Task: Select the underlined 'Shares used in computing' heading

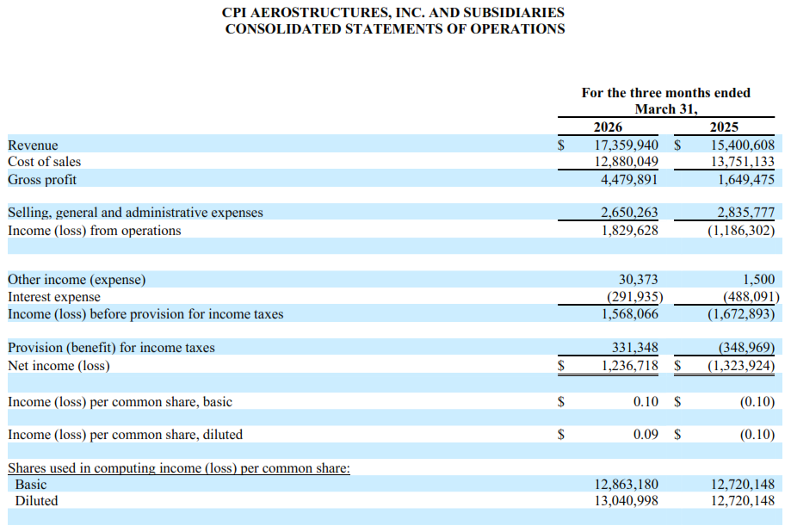Action: coord(178,468)
